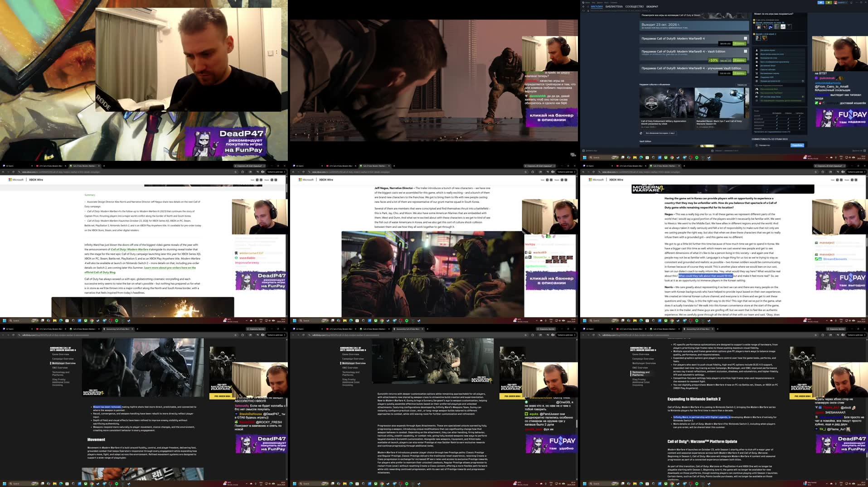Click soldiers street image in Jeff Negus panel
Viewport: 868px width, 487px height.
click(432, 274)
